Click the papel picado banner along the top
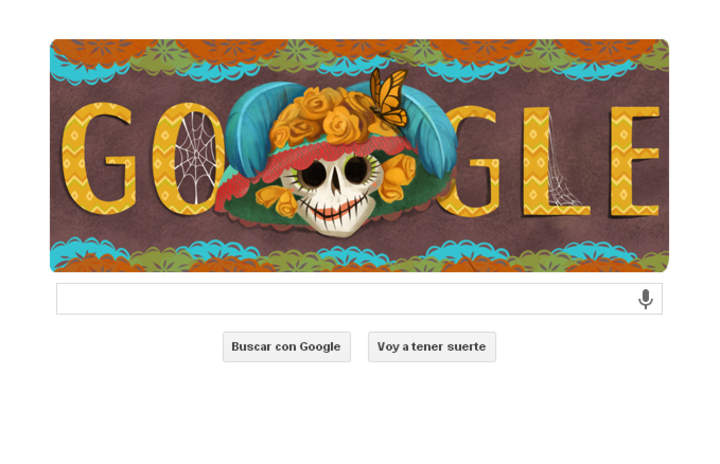The image size is (720, 464). pos(359,60)
